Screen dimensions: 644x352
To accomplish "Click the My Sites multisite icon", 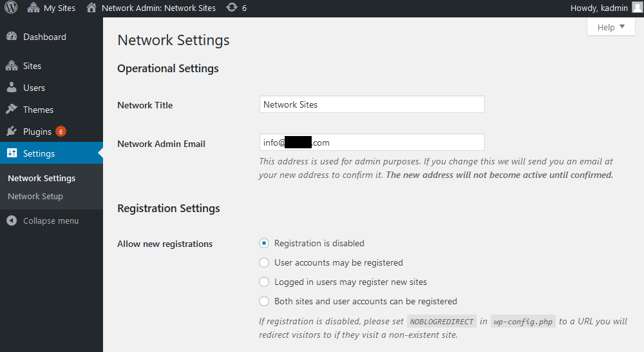I will click(33, 8).
